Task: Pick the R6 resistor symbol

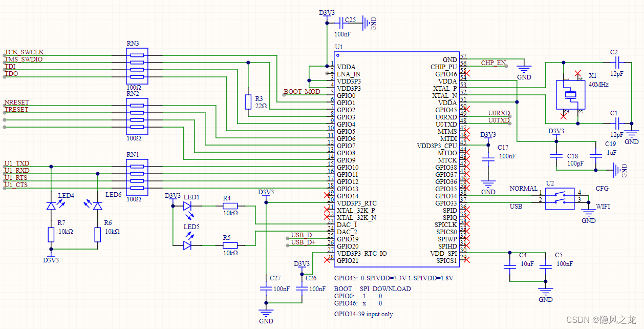Action: pyautogui.click(x=98, y=235)
